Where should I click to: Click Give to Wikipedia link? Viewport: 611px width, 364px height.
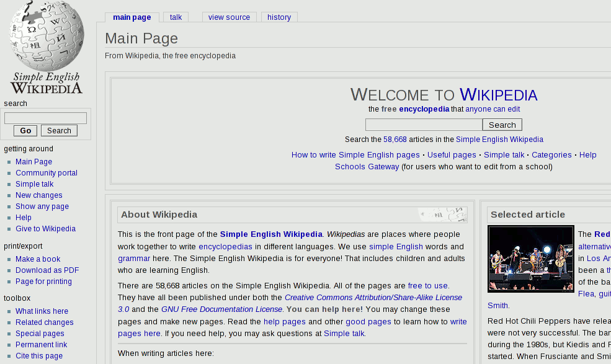[x=45, y=229]
